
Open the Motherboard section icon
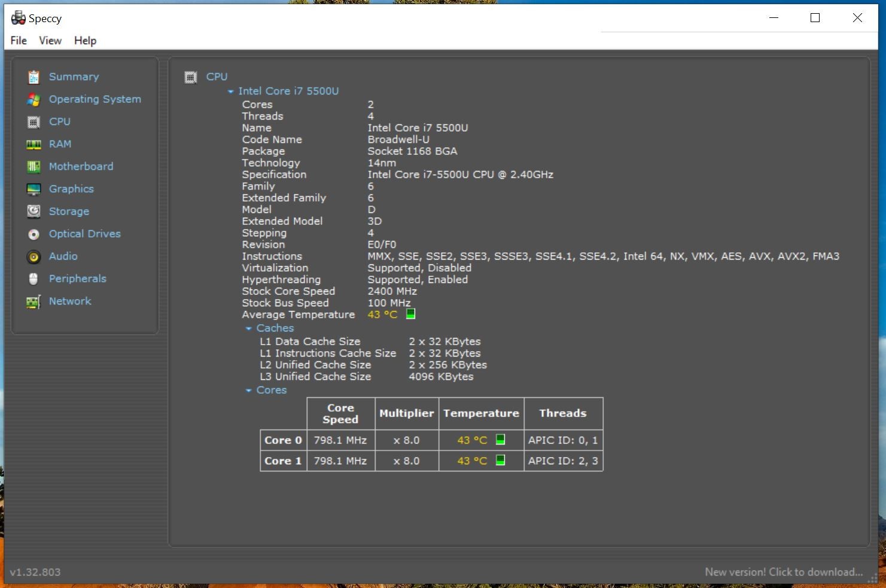click(34, 167)
